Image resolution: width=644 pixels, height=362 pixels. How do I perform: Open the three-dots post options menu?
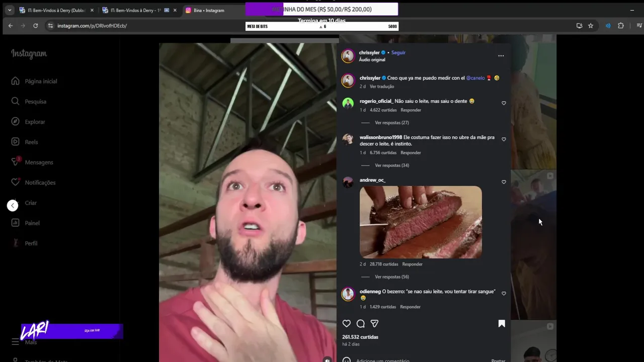501,56
